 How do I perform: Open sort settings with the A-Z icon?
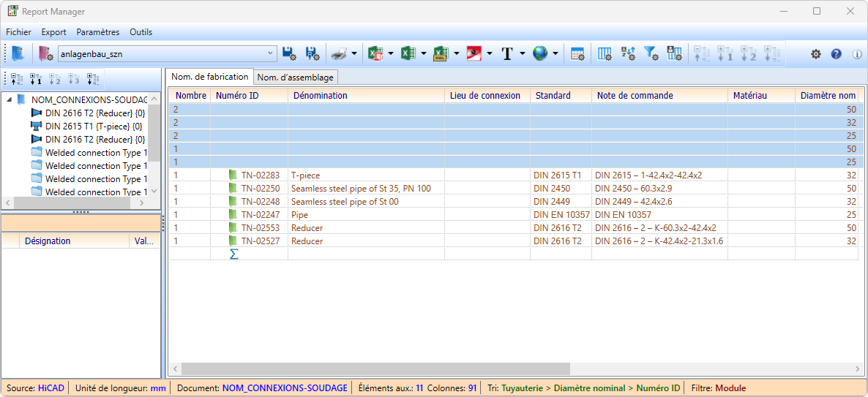coord(628,53)
